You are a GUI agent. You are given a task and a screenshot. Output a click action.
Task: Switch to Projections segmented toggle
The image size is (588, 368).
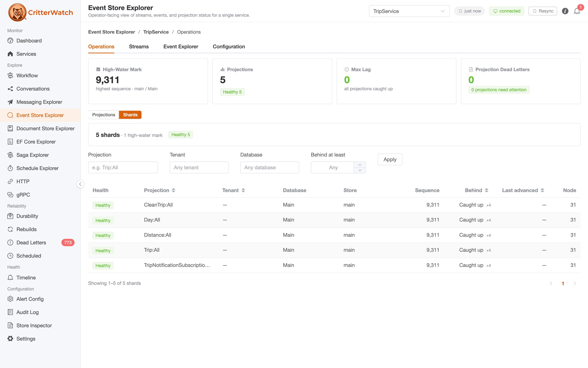[104, 115]
